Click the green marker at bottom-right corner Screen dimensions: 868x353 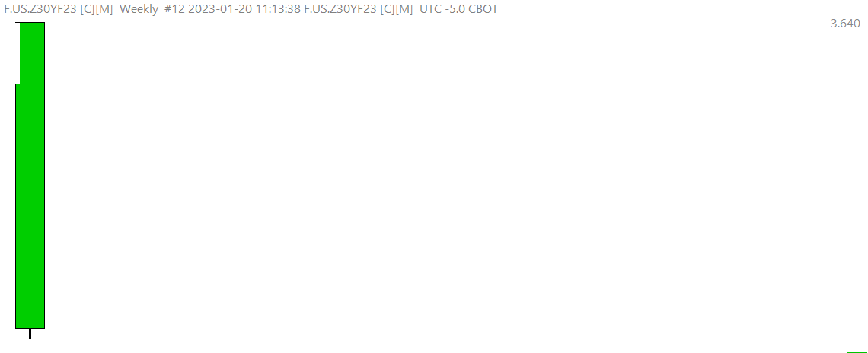coord(856,352)
